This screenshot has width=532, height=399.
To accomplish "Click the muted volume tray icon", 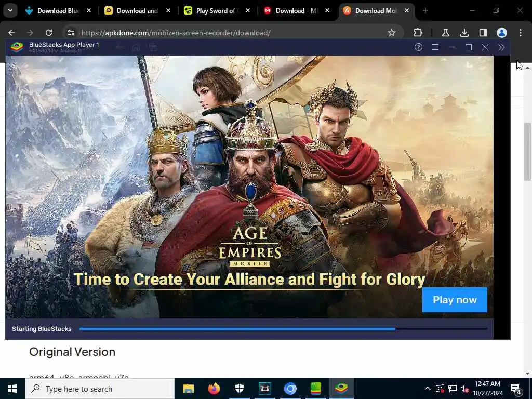I will 465,389.
